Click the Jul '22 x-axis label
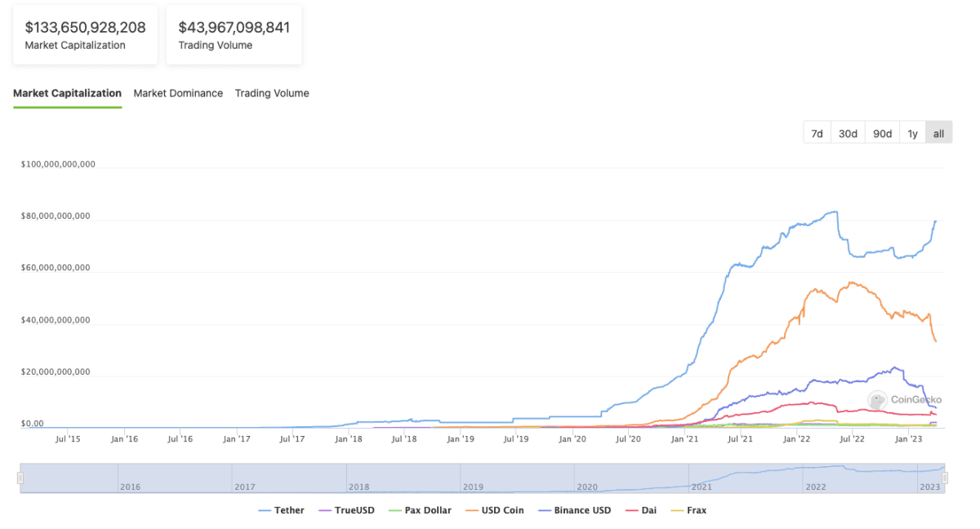 click(853, 439)
